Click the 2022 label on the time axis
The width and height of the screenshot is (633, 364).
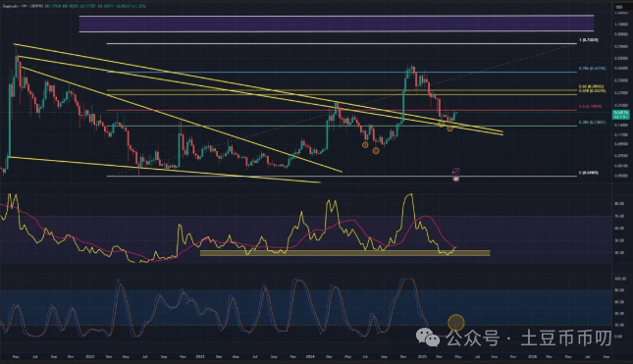point(90,357)
